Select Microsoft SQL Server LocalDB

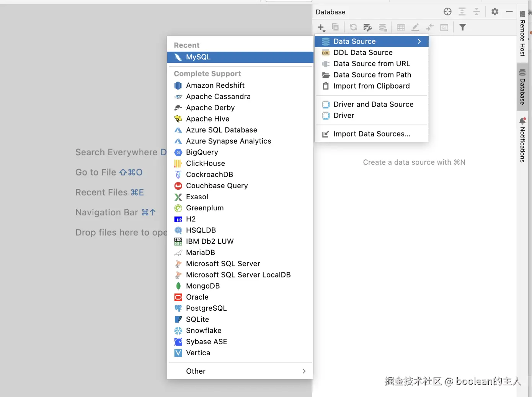[x=240, y=275]
